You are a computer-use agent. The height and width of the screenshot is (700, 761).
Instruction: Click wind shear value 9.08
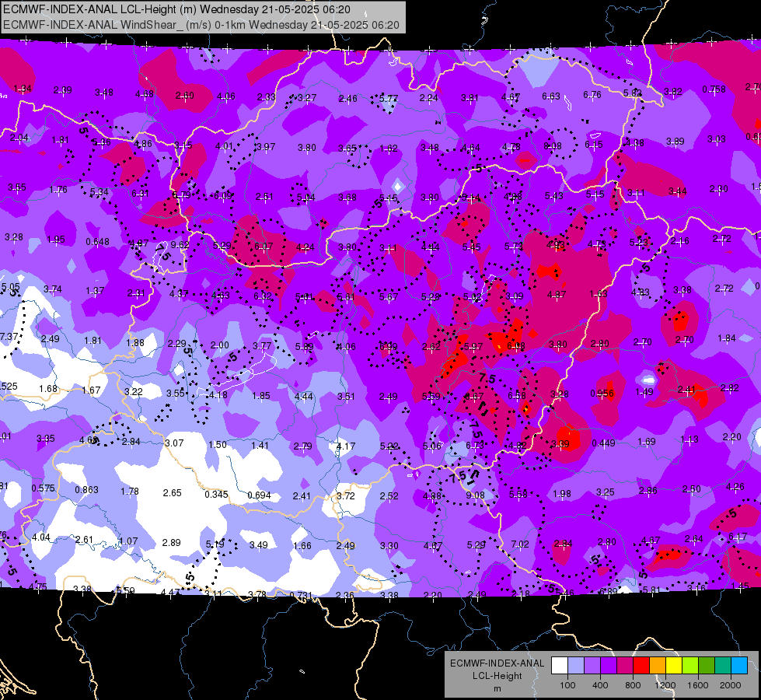click(x=475, y=495)
